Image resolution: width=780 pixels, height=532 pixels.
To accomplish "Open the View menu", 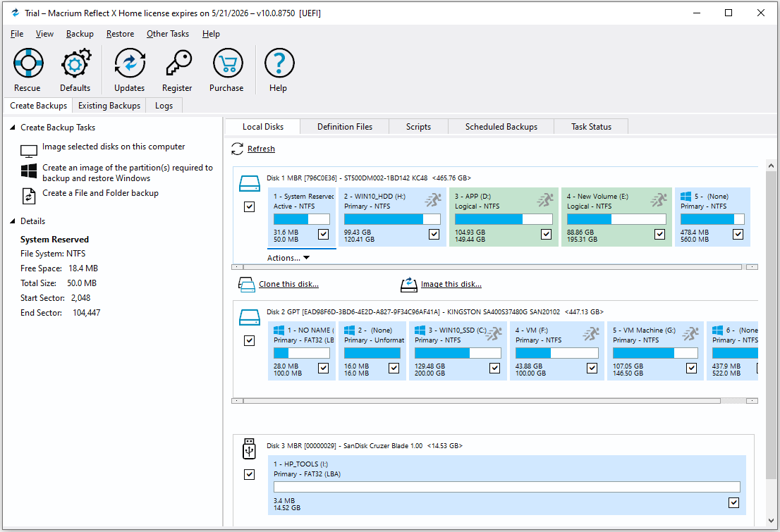I will [x=44, y=34].
